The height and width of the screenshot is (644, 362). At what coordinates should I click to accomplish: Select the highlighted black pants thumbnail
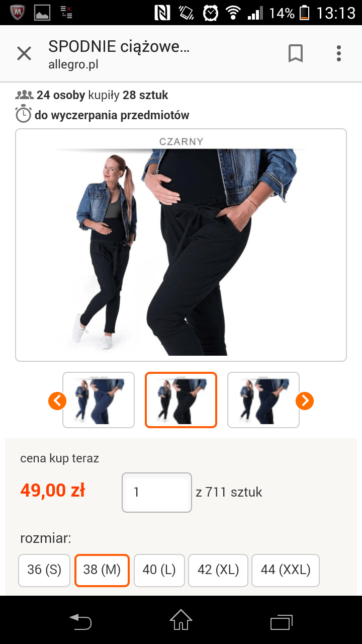tap(181, 400)
